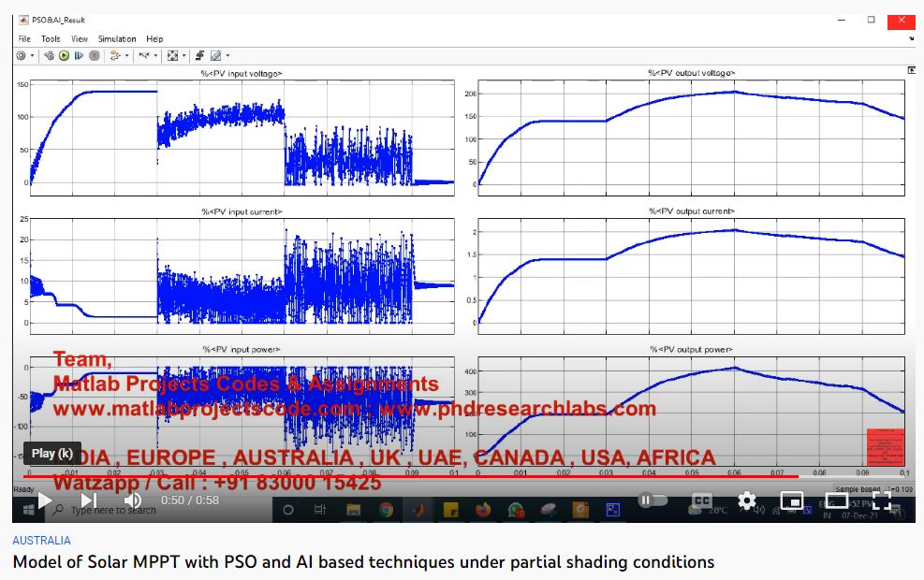Toggle theater mode for the video
The width and height of the screenshot is (924, 580).
click(836, 500)
